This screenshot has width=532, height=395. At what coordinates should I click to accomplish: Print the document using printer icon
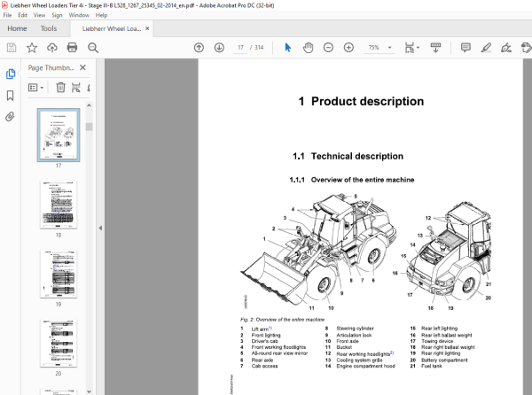(73, 48)
